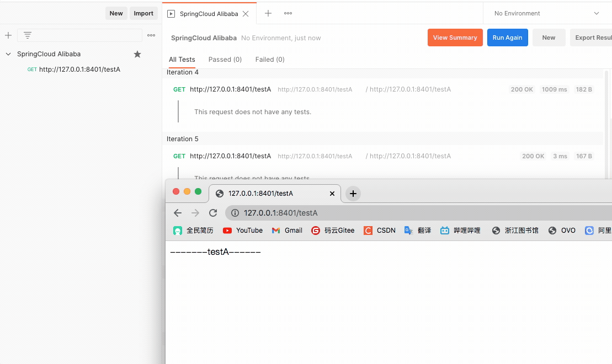Image resolution: width=612 pixels, height=364 pixels.
Task: Click the plus icon to create a collection
Action: click(x=8, y=35)
